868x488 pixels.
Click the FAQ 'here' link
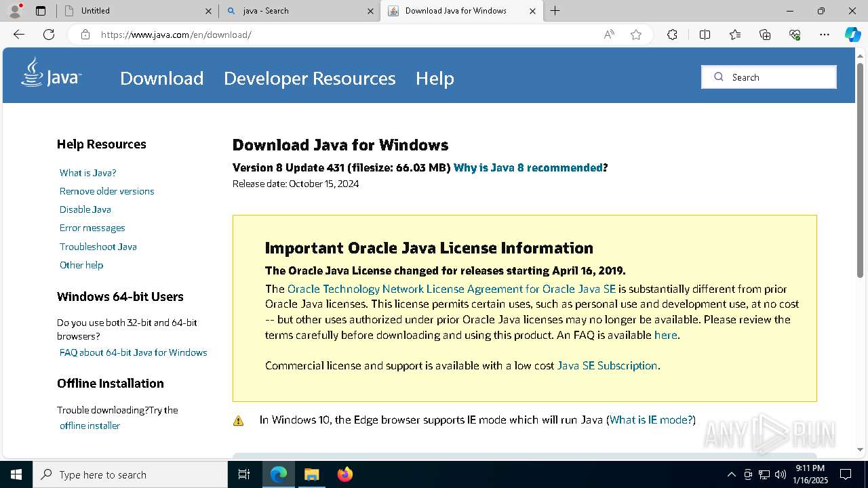coord(665,335)
